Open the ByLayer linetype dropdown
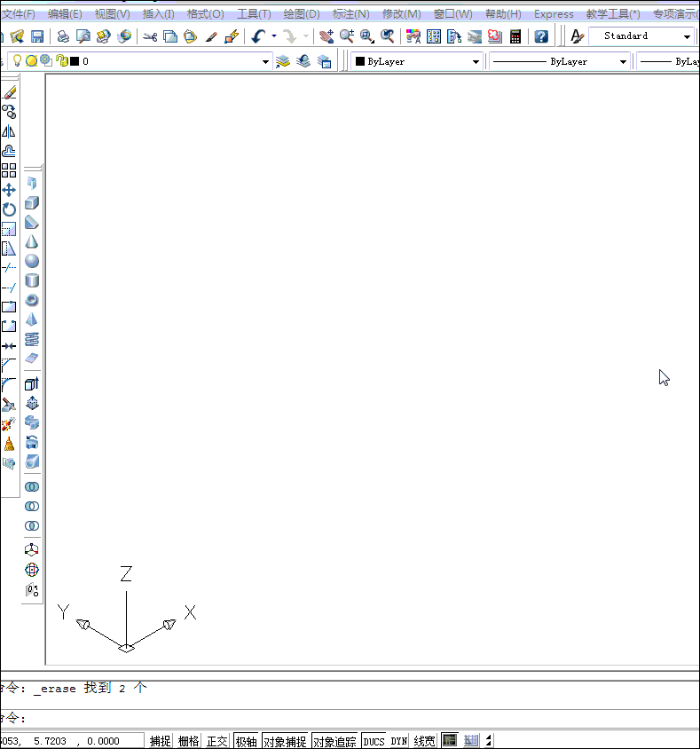This screenshot has height=749, width=700. (x=623, y=61)
